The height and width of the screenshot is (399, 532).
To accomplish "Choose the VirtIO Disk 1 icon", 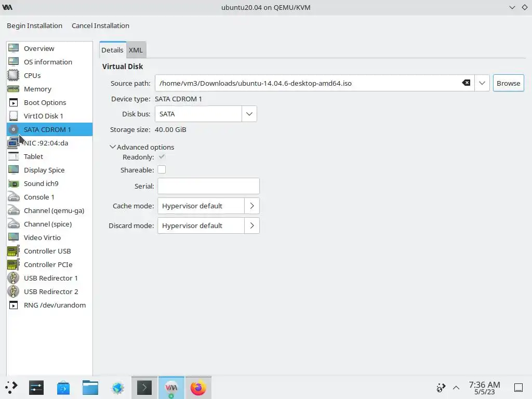I will [x=14, y=116].
